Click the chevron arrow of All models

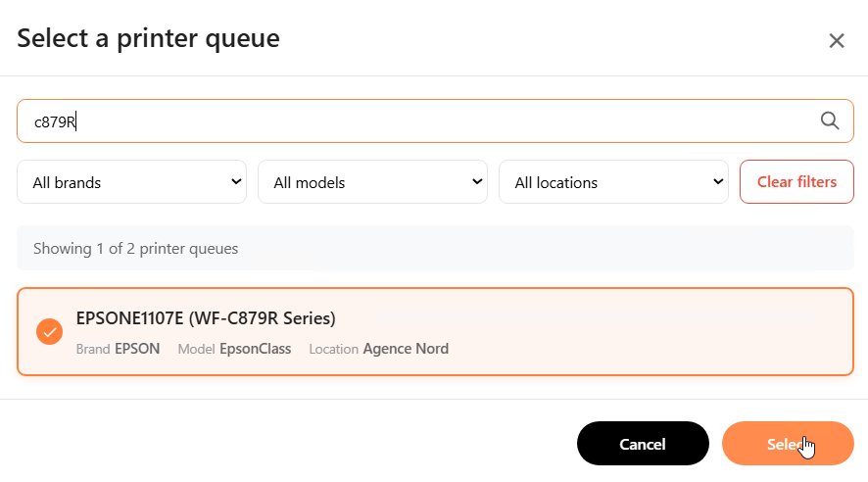477,181
